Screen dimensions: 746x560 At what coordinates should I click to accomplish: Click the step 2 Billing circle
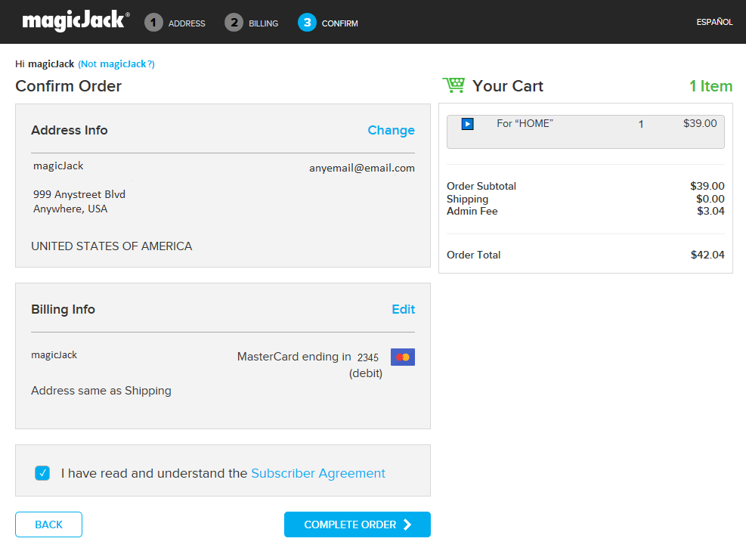tap(234, 23)
